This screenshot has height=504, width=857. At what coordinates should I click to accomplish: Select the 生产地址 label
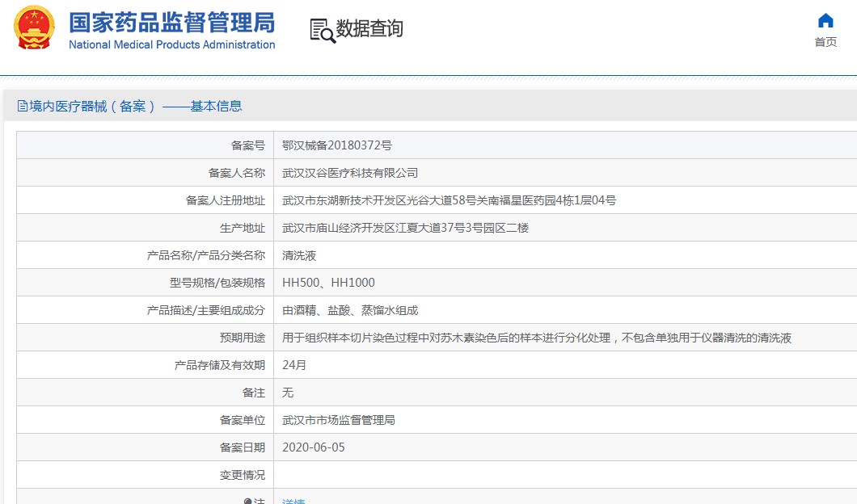pyautogui.click(x=242, y=229)
